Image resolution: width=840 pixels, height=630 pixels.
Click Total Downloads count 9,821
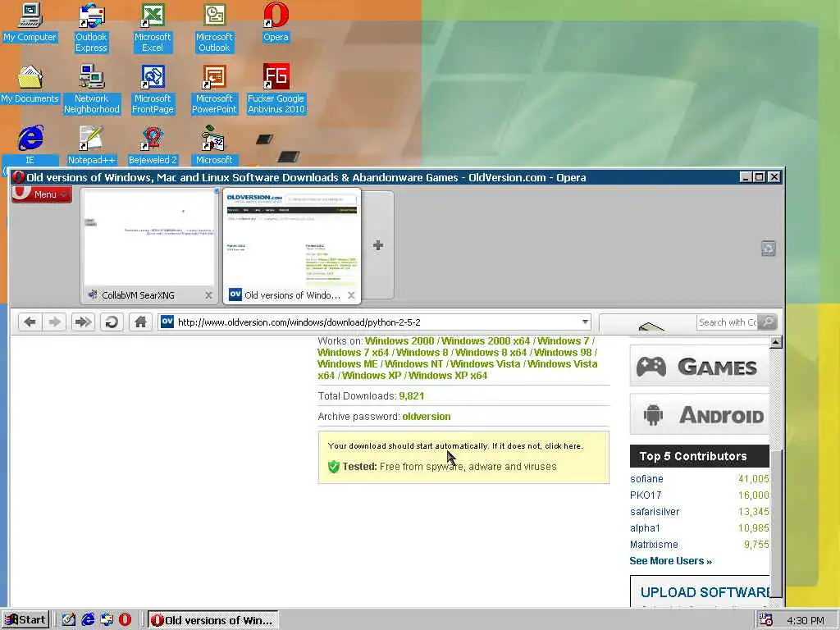[412, 396]
